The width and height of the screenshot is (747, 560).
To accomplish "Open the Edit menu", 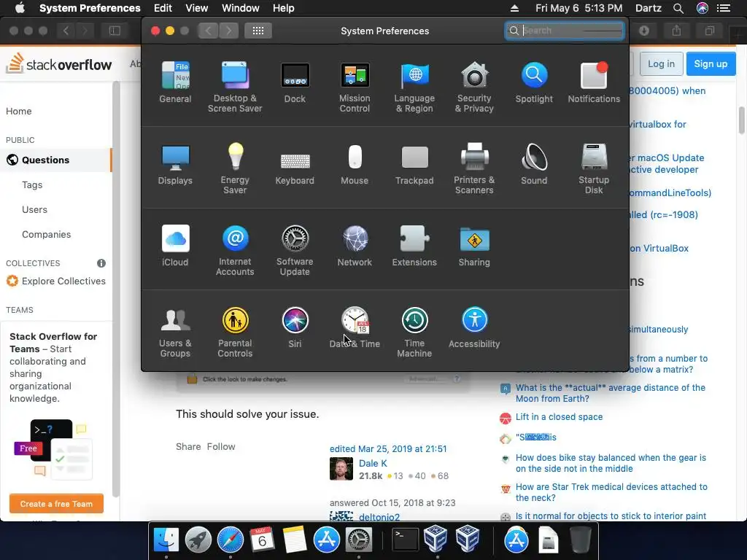I will click(x=163, y=8).
